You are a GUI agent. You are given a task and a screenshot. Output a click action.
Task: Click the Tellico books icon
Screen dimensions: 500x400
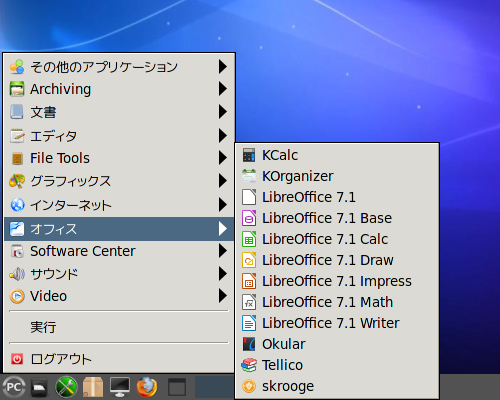249,365
